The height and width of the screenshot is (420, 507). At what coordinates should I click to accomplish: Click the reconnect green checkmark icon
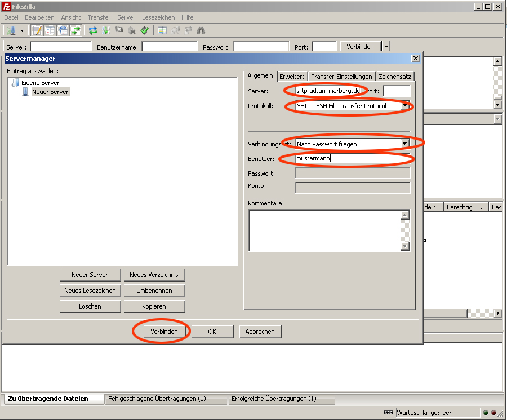coord(145,31)
